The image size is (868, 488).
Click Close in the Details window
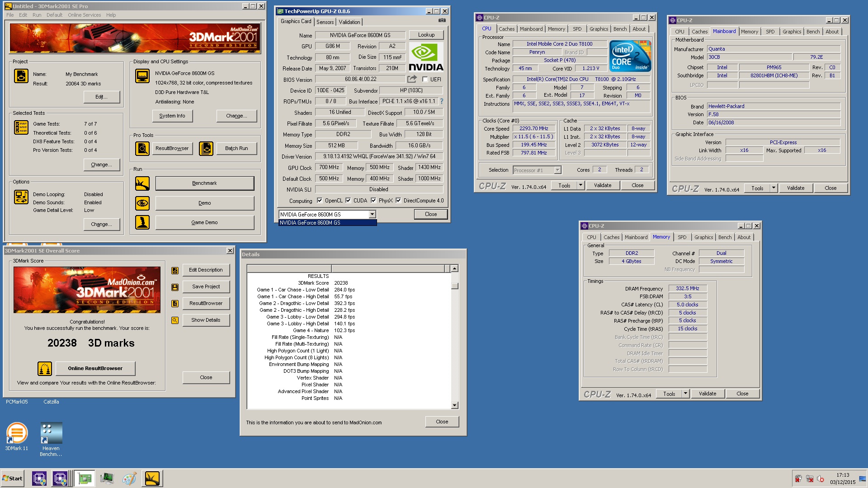[x=442, y=422]
